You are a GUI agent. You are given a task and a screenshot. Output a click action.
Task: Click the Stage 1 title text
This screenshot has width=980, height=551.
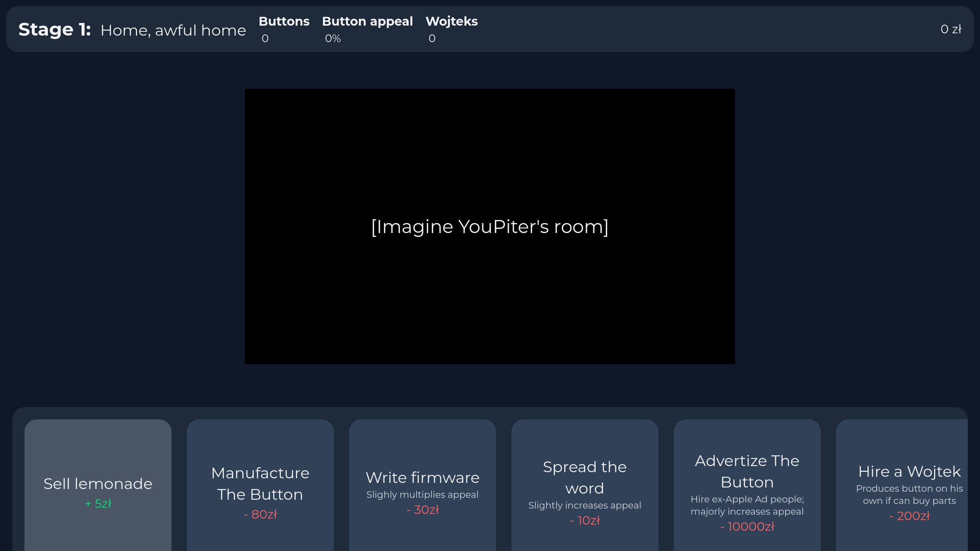click(x=54, y=29)
